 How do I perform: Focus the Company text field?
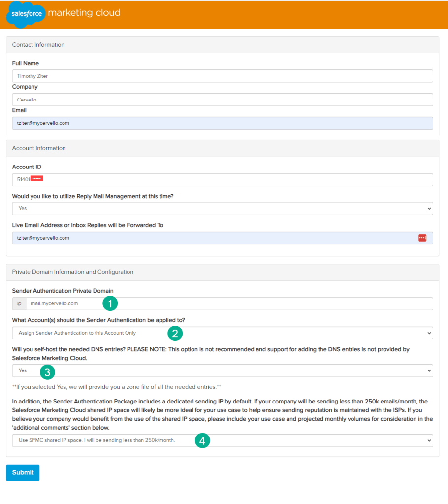(x=222, y=100)
